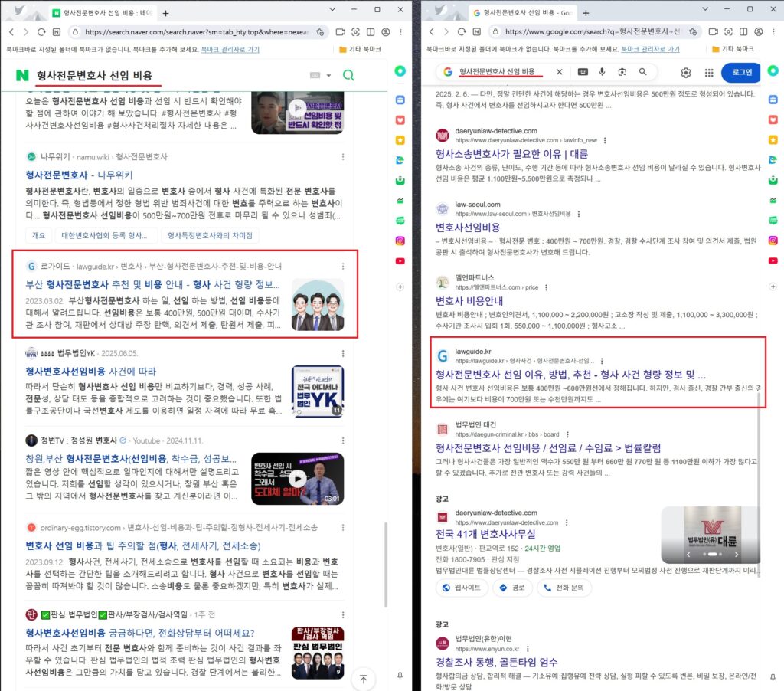The width and height of the screenshot is (784, 691).
Task: Expand tab list chevron in right window
Action: (705, 9)
